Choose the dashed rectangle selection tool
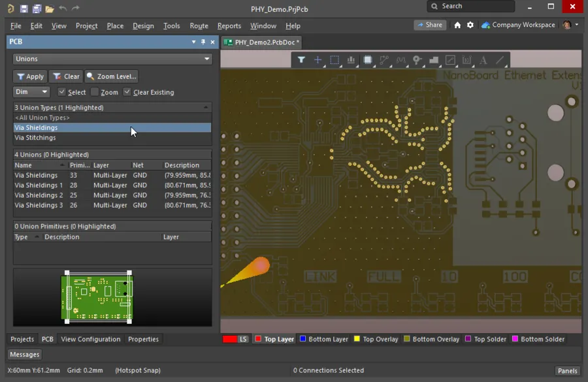The height and width of the screenshot is (382, 588). 335,60
